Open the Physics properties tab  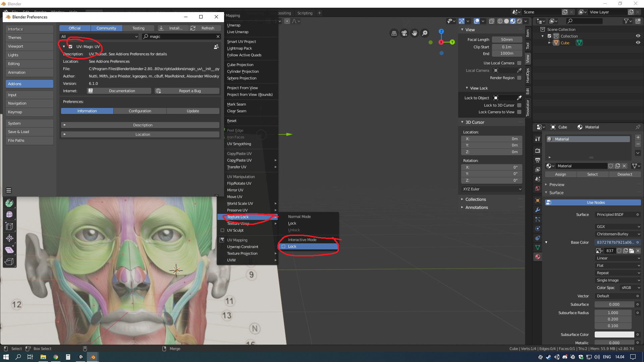(537, 229)
